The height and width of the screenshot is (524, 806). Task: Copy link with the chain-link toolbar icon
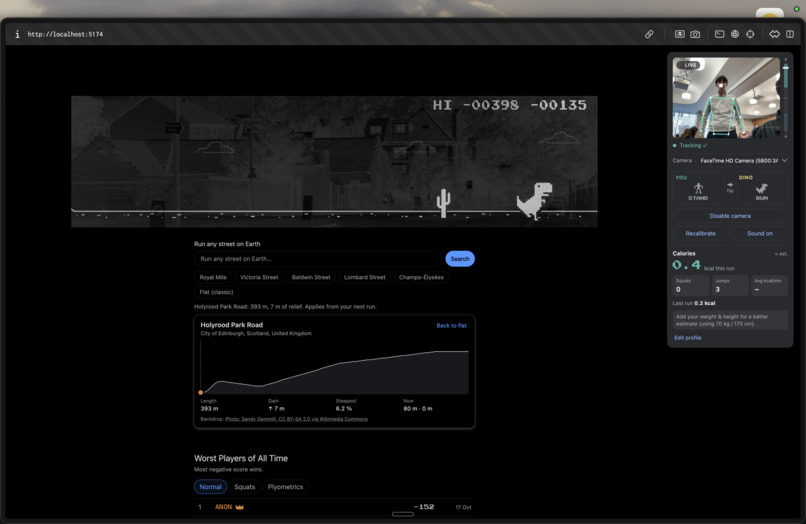649,34
